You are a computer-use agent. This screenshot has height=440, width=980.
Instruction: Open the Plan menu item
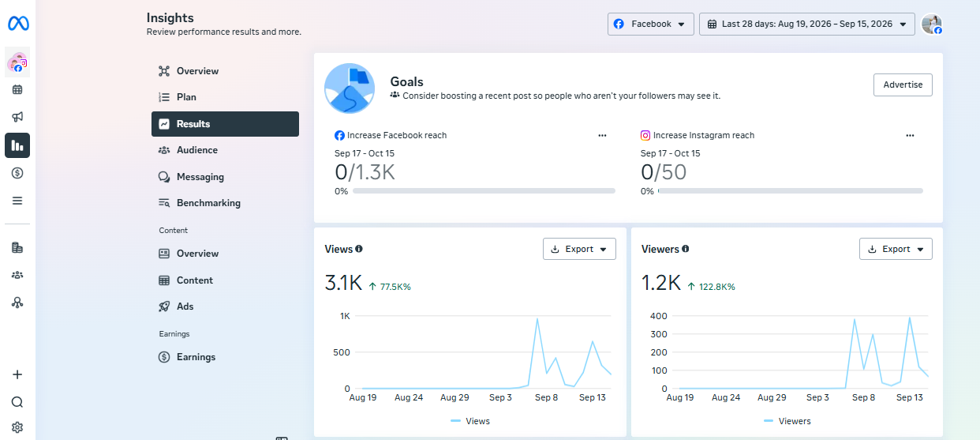[225, 97]
